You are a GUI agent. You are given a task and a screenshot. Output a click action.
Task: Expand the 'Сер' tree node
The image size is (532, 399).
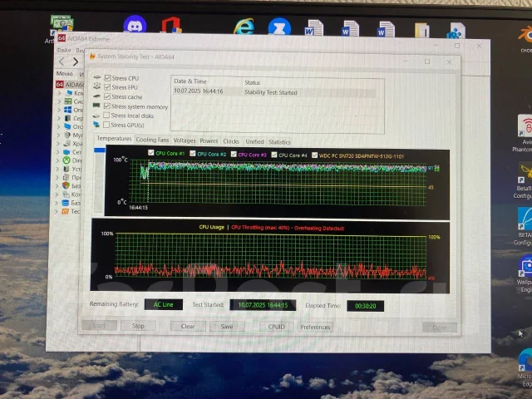tap(59, 118)
